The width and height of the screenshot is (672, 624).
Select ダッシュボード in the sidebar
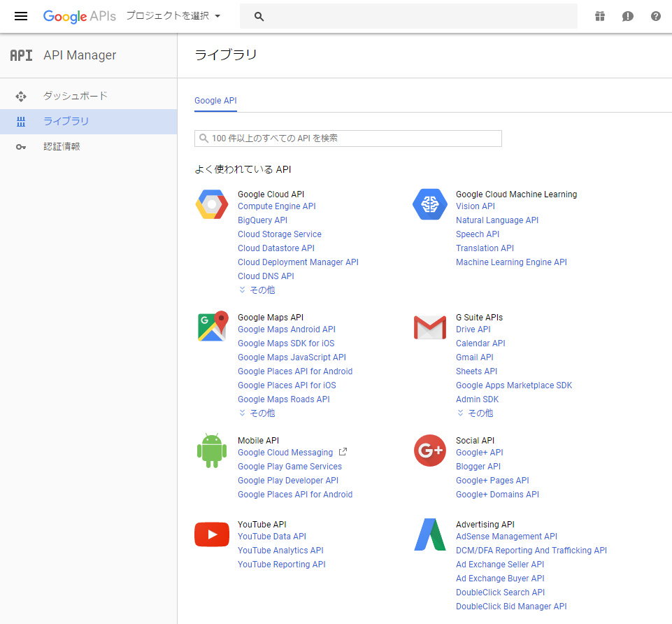88,96
